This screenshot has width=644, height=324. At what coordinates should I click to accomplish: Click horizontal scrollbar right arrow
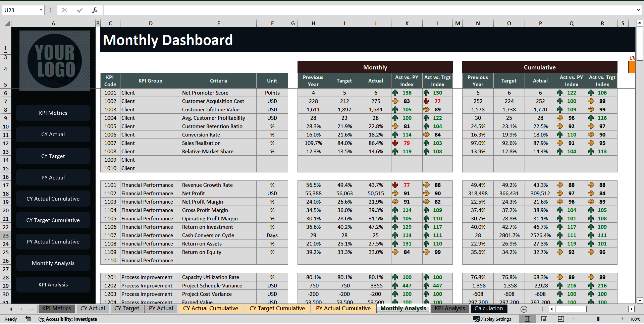click(632, 309)
